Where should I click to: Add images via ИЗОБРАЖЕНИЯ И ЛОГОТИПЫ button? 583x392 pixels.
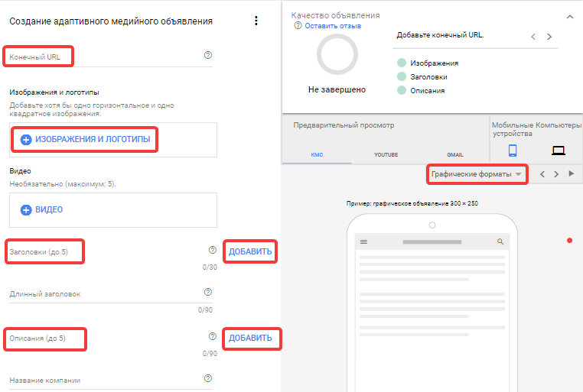[x=85, y=139]
